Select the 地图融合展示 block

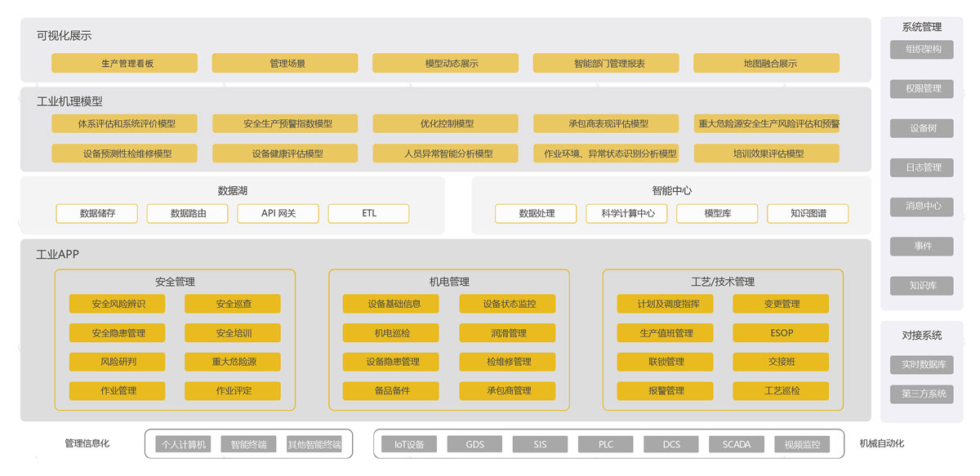click(766, 63)
